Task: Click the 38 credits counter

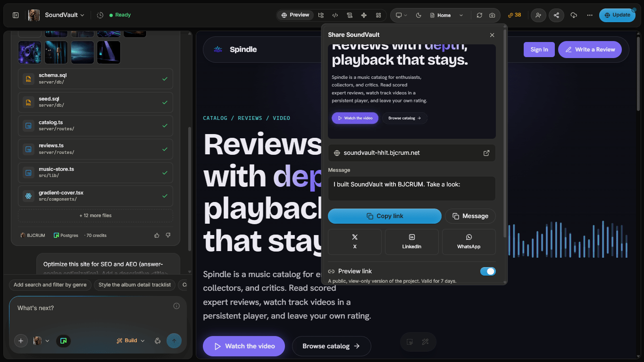Action: pyautogui.click(x=515, y=15)
